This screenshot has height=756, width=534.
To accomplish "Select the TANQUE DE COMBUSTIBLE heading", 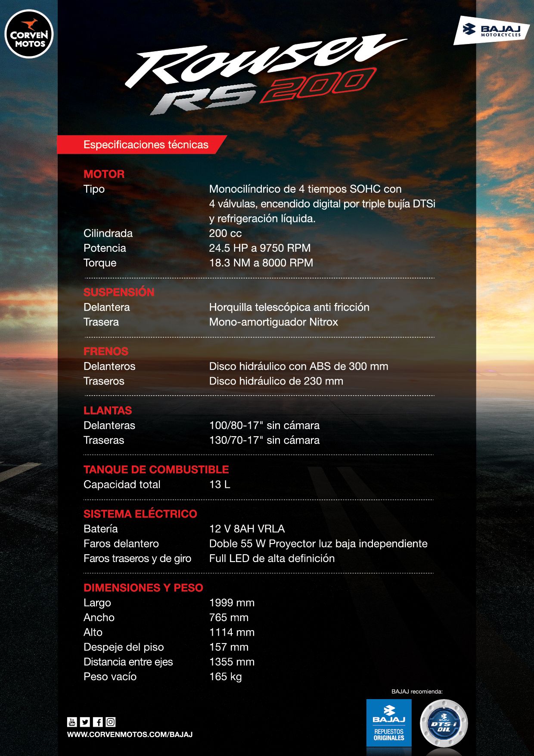I will pos(156,469).
